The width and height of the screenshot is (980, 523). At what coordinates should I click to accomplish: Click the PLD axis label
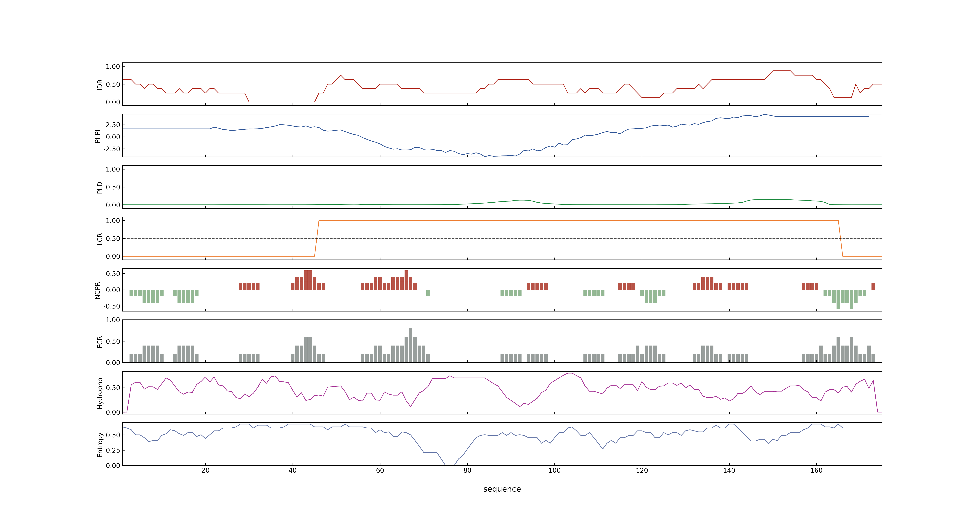click(x=100, y=187)
